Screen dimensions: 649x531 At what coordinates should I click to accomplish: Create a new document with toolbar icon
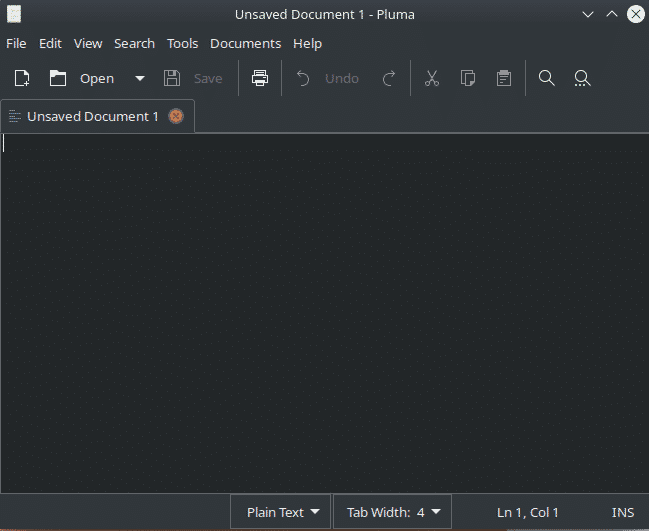pyautogui.click(x=22, y=78)
